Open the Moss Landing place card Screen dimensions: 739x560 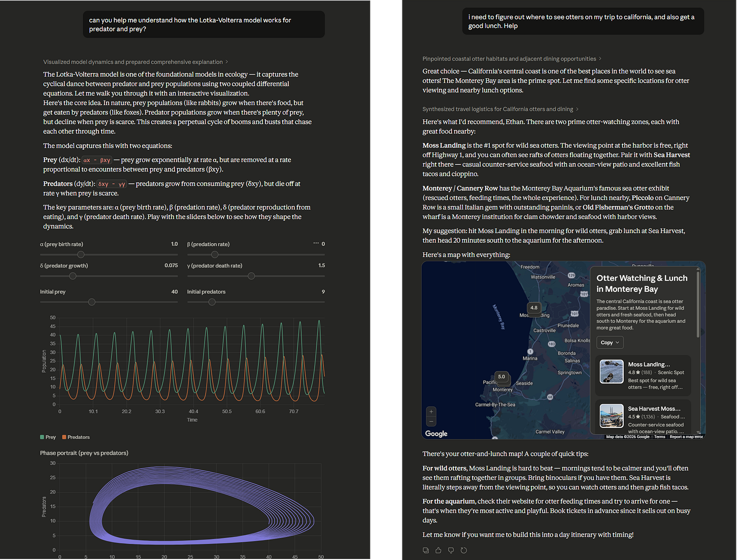(x=643, y=376)
